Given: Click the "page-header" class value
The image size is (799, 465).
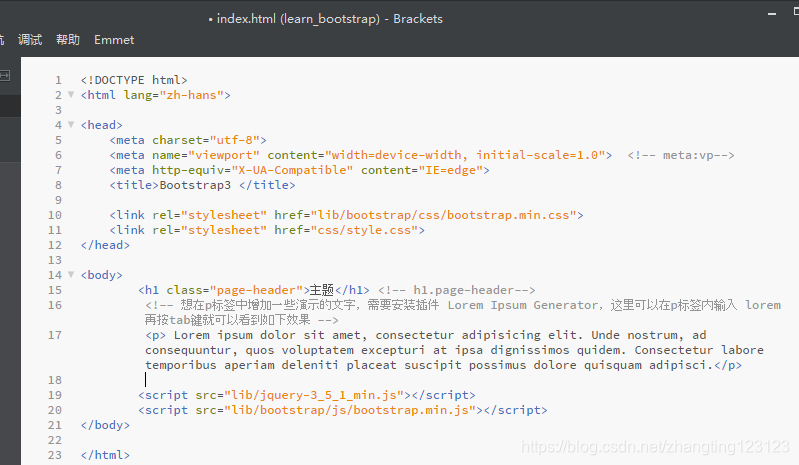Looking at the screenshot, I should 260,290.
